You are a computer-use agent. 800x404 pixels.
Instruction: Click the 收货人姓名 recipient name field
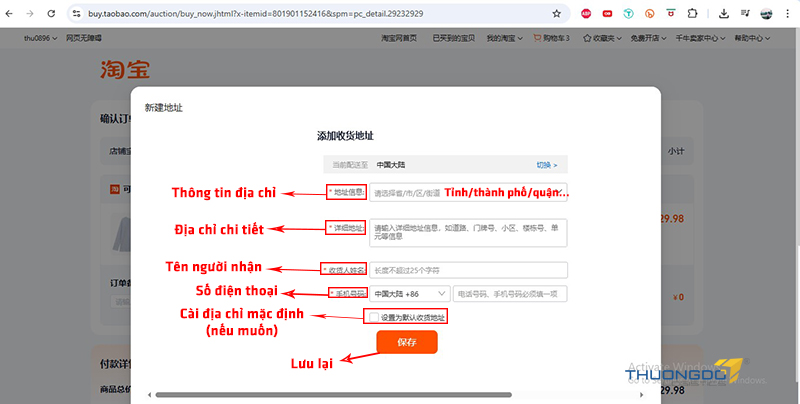click(x=468, y=270)
